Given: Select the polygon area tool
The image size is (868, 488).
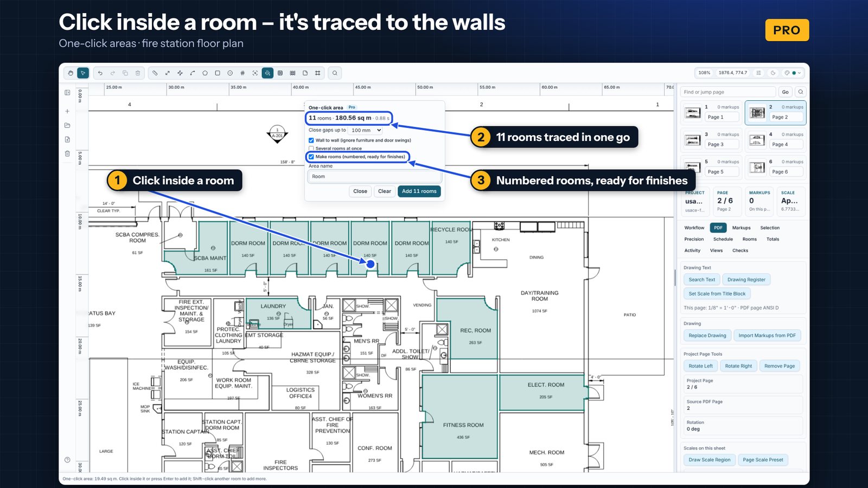Looking at the screenshot, I should pos(205,73).
